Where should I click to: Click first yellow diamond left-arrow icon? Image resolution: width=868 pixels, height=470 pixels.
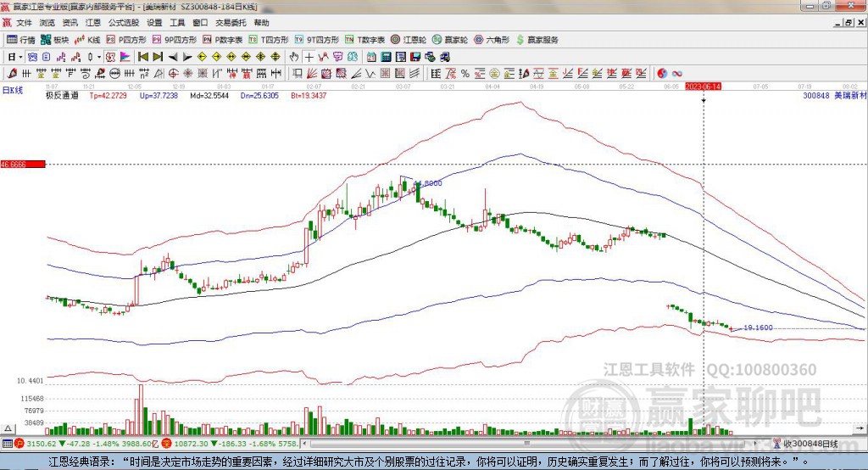coord(202,57)
